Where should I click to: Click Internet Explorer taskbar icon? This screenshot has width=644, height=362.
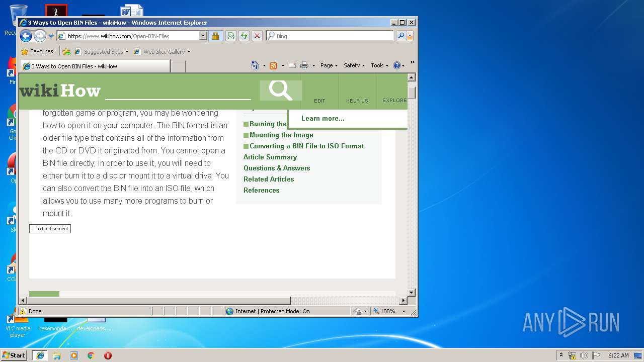pos(40,355)
